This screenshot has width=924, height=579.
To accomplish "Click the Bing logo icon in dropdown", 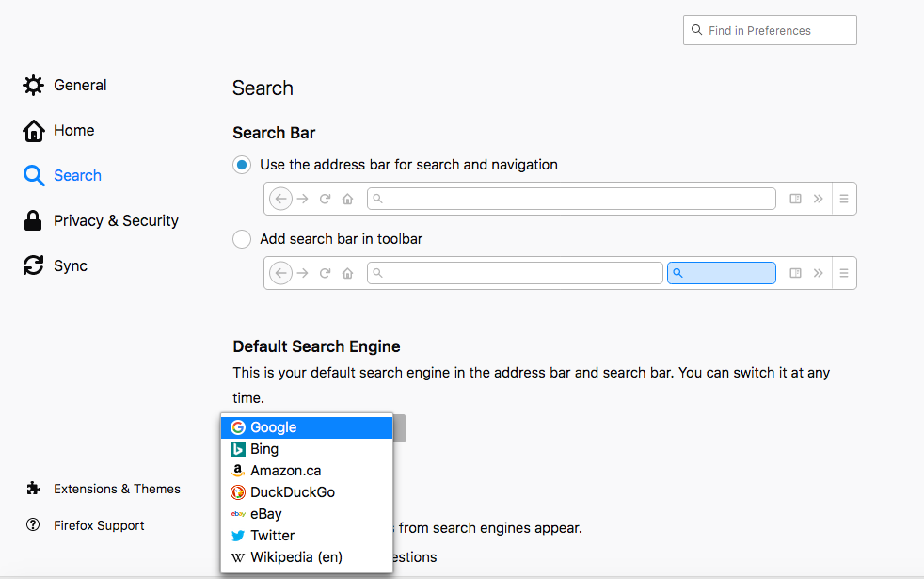I will [x=238, y=449].
